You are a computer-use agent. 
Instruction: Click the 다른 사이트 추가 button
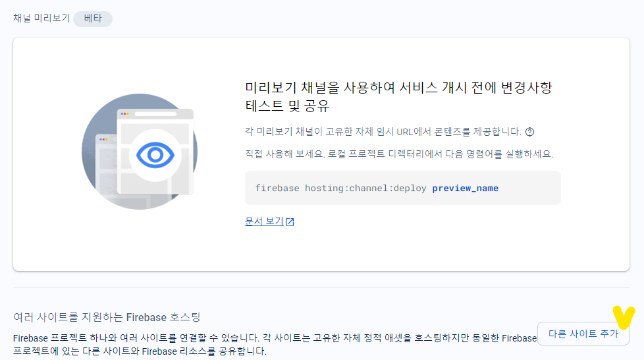(x=583, y=334)
